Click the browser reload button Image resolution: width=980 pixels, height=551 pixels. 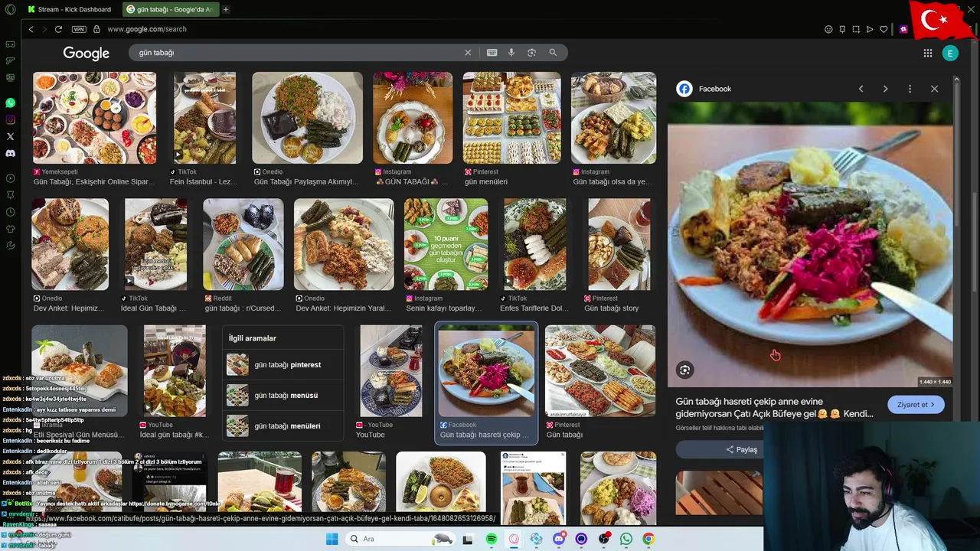pos(58,29)
